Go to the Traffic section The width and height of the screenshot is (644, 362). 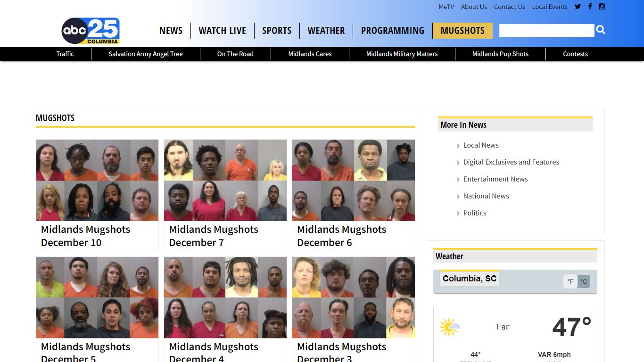[65, 54]
